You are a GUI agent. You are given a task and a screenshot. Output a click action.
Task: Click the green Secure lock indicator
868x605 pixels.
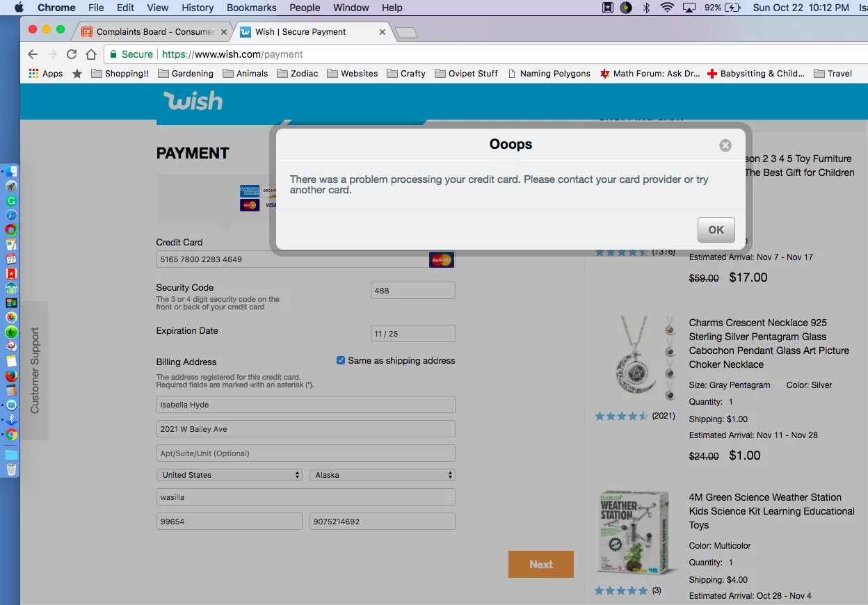coord(131,54)
